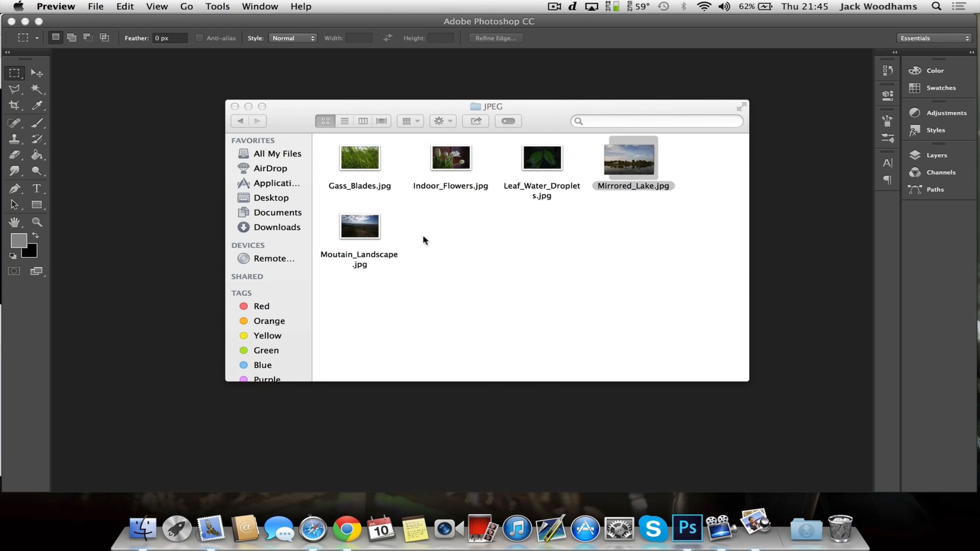This screenshot has width=980, height=551.
Task: Switch to the Channels panel
Action: (940, 172)
